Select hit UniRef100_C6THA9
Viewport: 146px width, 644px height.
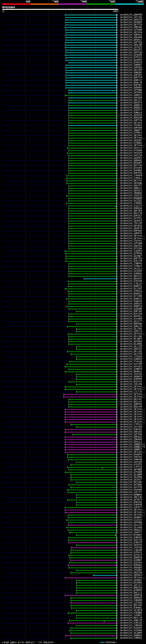(x=131, y=30)
